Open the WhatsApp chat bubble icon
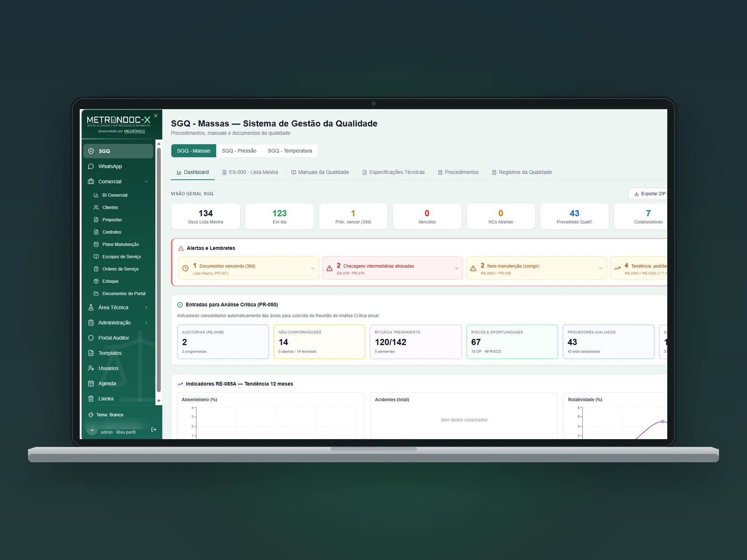Viewport: 747px width, 560px height. (x=91, y=167)
